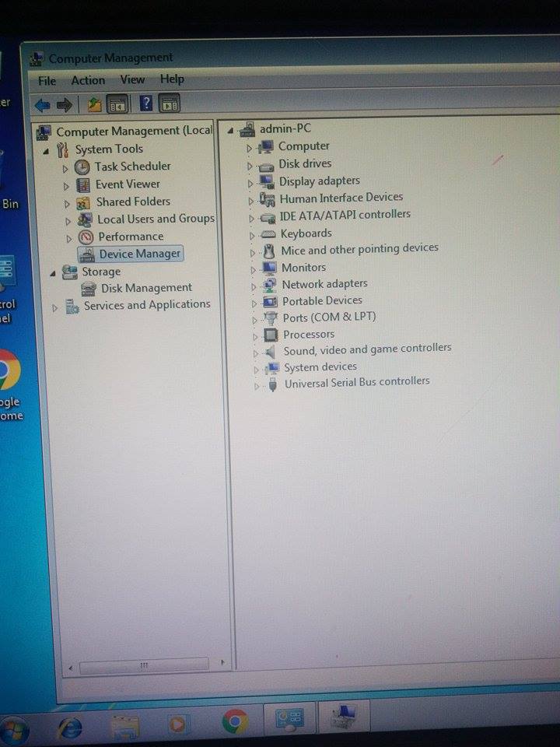Expand the Shared Folders node
The height and width of the screenshot is (747, 560).
(67, 204)
